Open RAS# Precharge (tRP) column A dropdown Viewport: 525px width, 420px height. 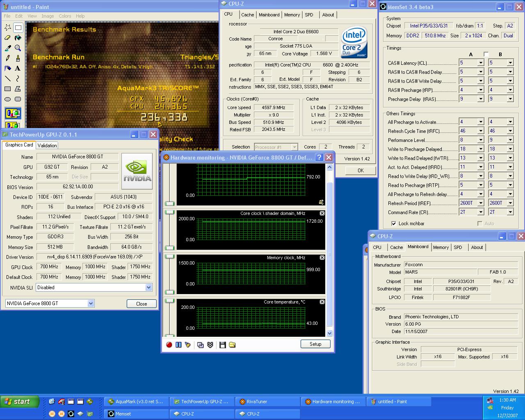tap(481, 90)
